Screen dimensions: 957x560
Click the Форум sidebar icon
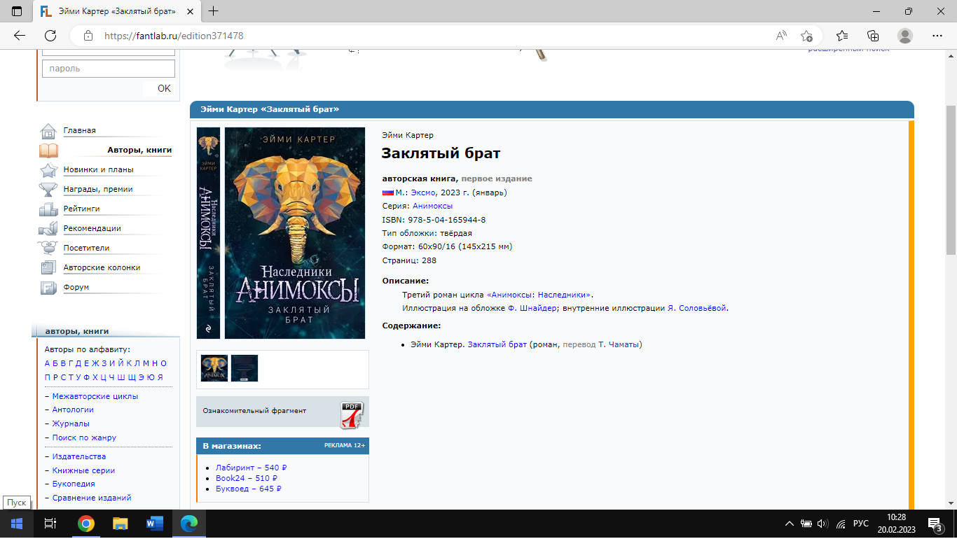[x=48, y=287]
